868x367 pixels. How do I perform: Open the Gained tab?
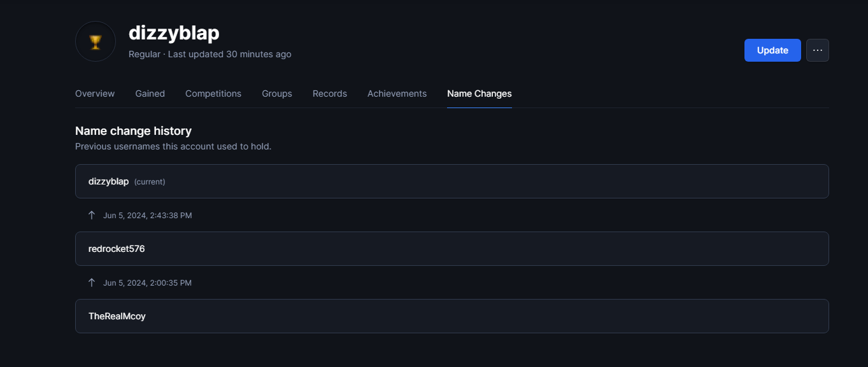click(x=150, y=93)
